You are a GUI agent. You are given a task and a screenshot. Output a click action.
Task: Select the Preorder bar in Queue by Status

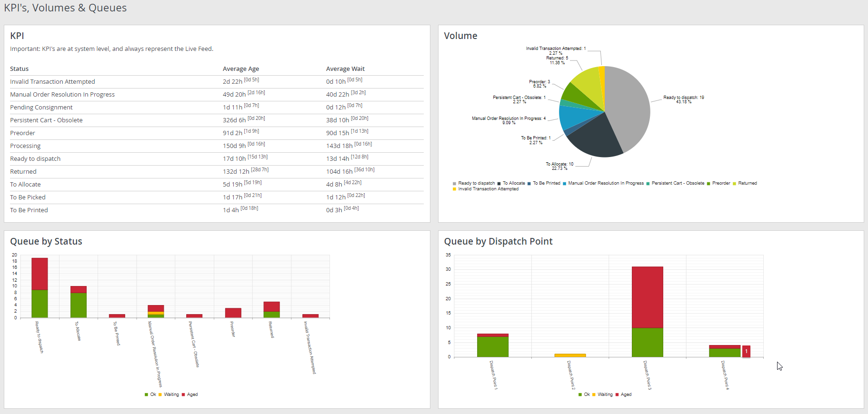click(x=233, y=313)
